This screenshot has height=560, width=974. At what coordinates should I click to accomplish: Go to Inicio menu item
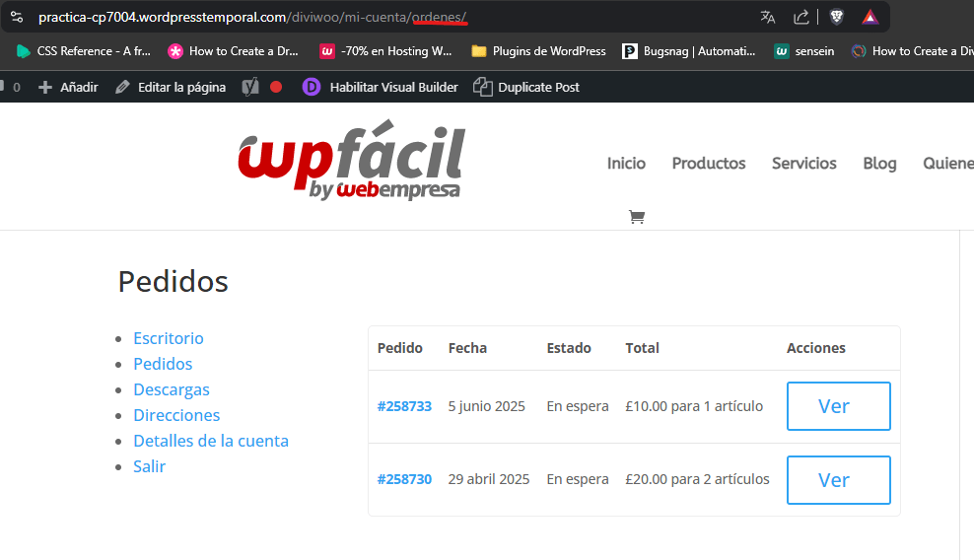(626, 164)
